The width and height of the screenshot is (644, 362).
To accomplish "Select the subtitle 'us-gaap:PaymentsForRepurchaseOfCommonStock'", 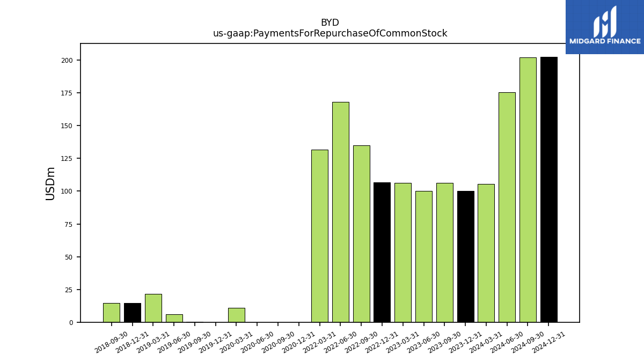I will coord(330,34).
